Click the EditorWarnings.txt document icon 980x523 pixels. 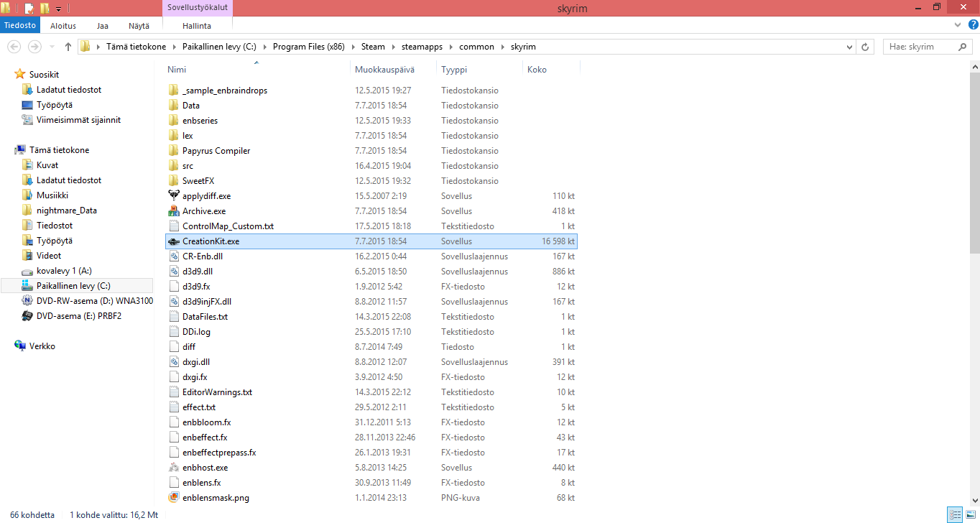[x=173, y=392]
